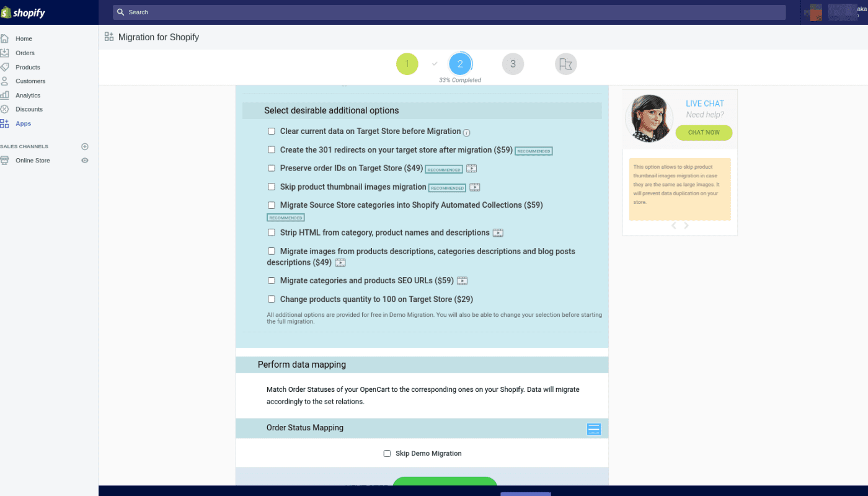Image resolution: width=868 pixels, height=496 pixels.
Task: Enable Clear current data on Target Store
Action: click(x=272, y=131)
